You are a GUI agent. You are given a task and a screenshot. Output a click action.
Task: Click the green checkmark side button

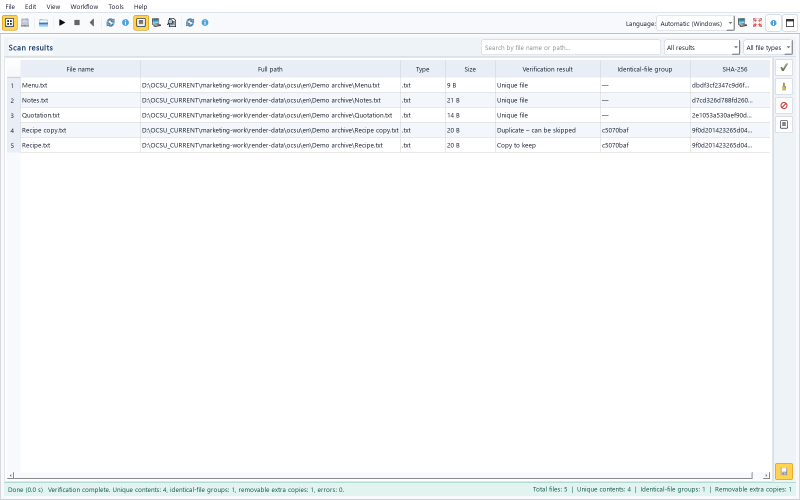(x=784, y=67)
